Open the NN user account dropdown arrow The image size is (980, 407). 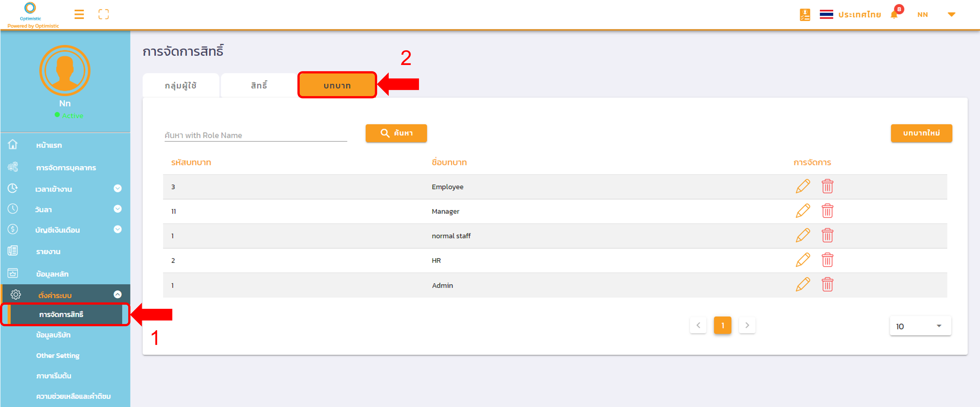[x=951, y=14]
